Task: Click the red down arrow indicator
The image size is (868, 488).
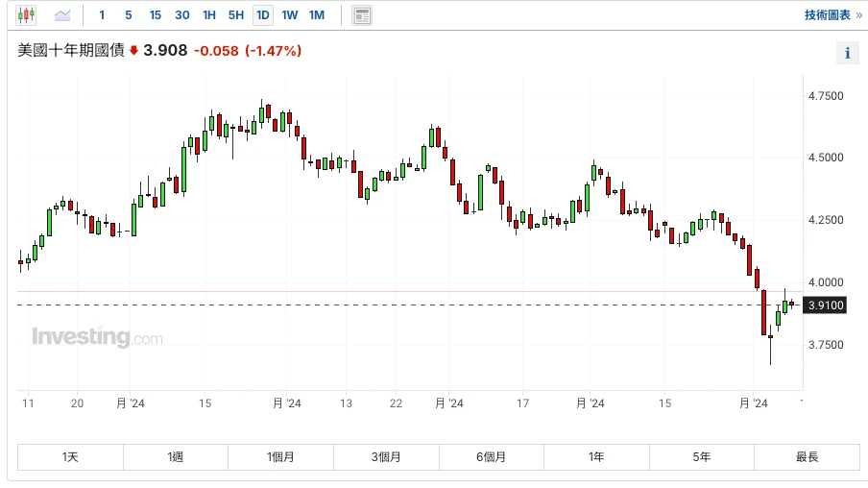Action: point(133,51)
